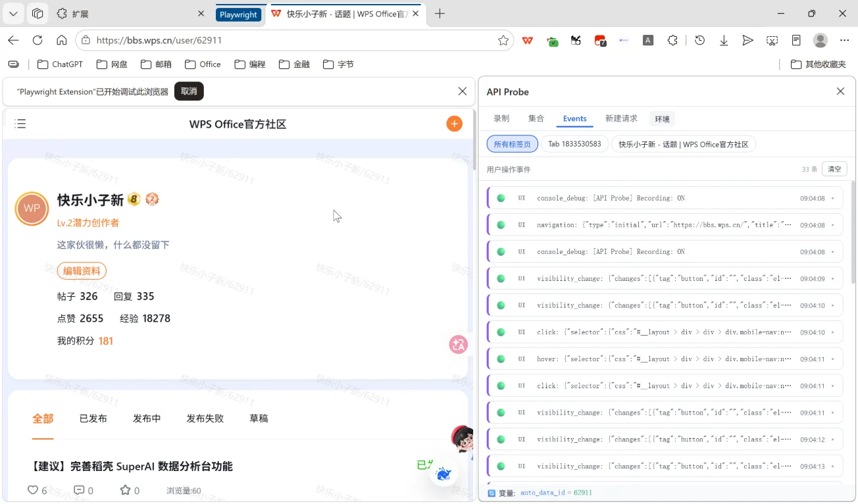Expand the navigation event row arrow
Image resolution: width=858 pixels, height=504 pixels.
833,225
